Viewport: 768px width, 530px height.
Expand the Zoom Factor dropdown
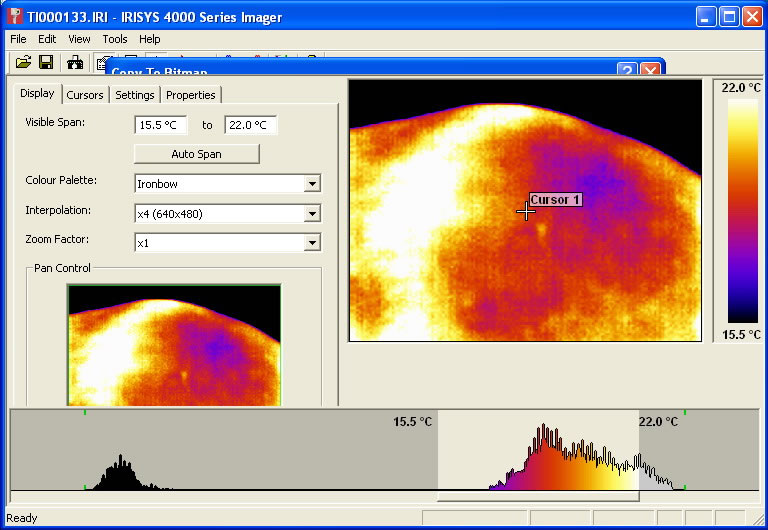tap(312, 243)
